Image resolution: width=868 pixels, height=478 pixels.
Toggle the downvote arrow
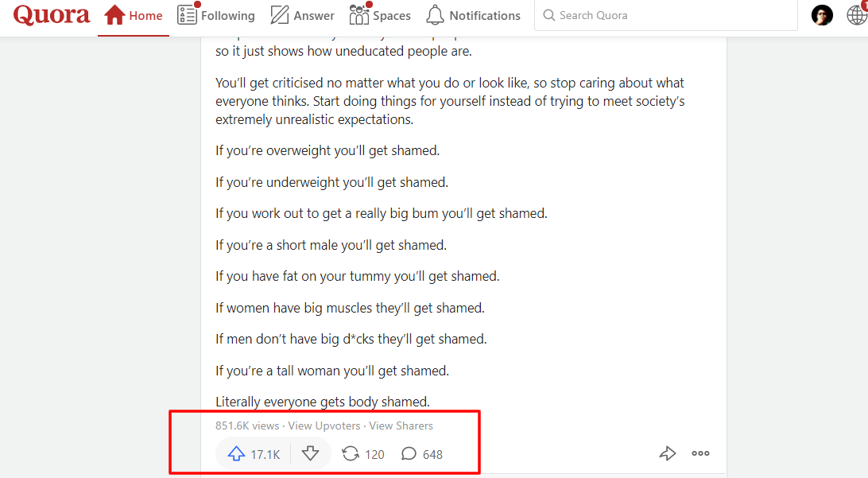click(311, 453)
